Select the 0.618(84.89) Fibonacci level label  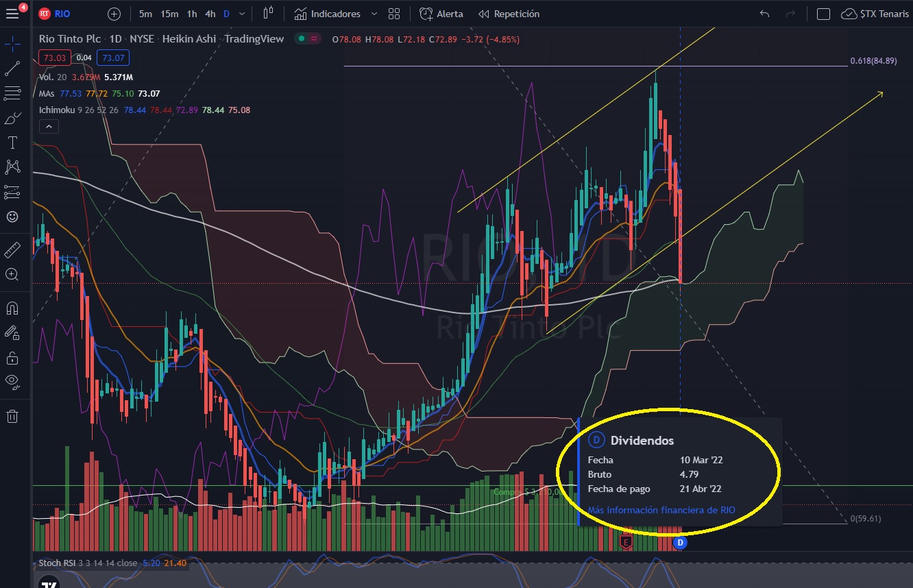coord(873,61)
